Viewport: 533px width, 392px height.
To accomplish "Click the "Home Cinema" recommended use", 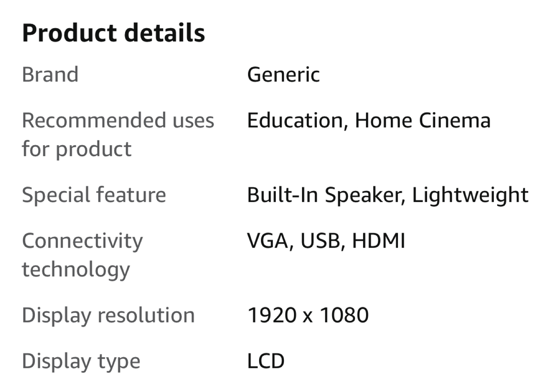I will point(423,120).
